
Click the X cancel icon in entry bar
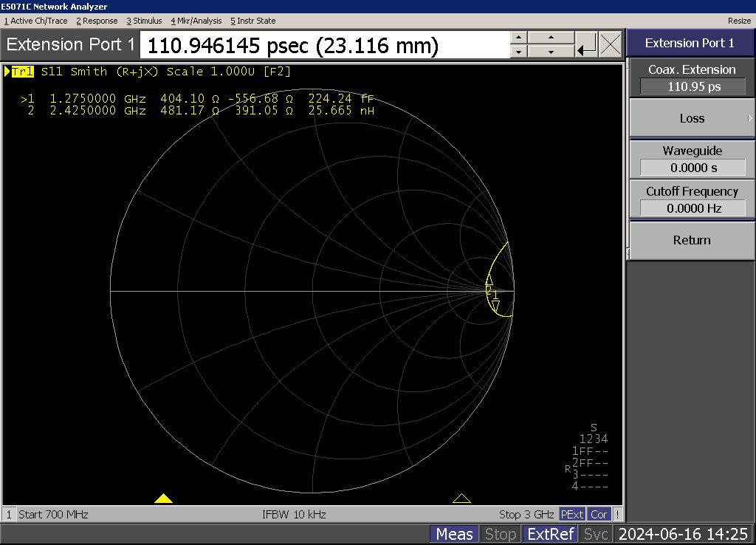[x=611, y=45]
